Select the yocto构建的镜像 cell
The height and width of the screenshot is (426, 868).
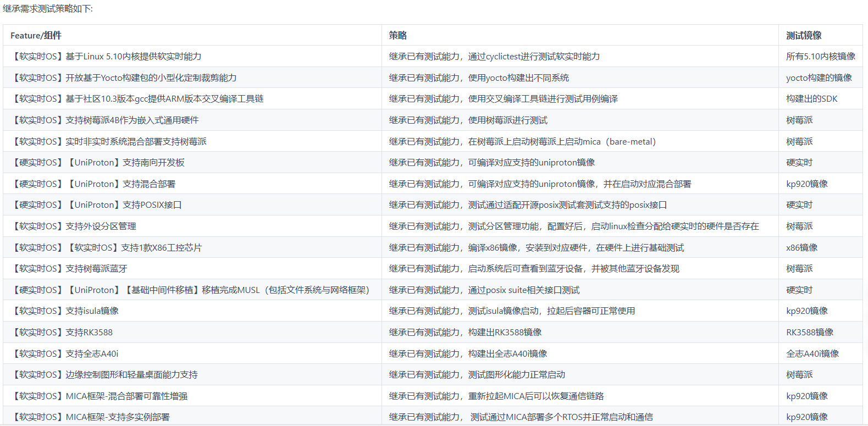coord(819,78)
